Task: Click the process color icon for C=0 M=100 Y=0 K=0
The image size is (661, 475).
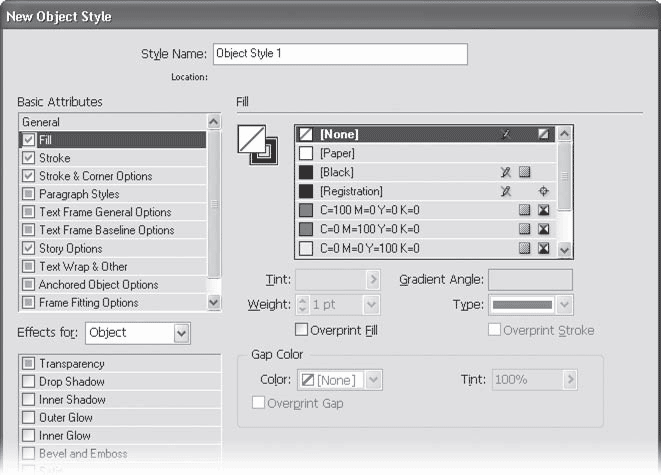Action: (x=524, y=229)
